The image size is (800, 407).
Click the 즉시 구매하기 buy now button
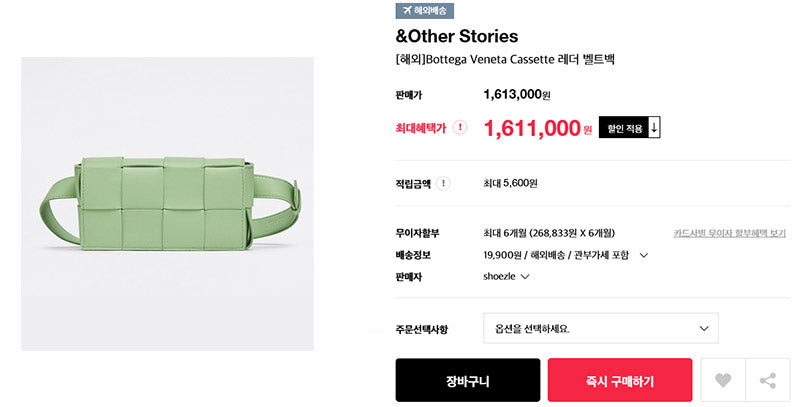coord(620,380)
